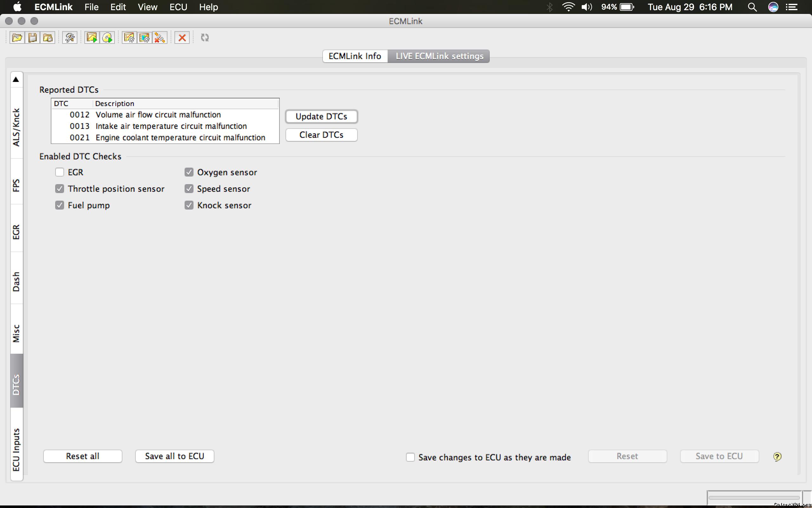Image resolution: width=812 pixels, height=508 pixels.
Task: Click the volume speaker icon
Action: (586, 7)
